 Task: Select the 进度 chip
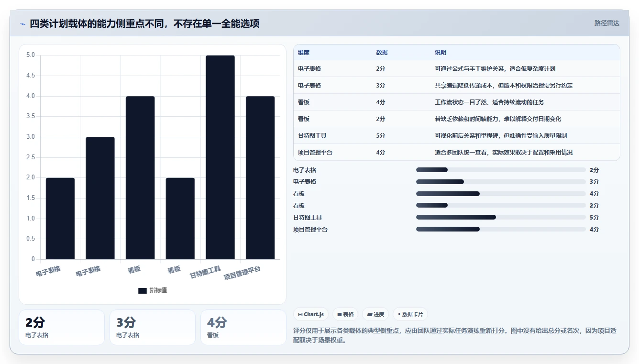point(375,314)
